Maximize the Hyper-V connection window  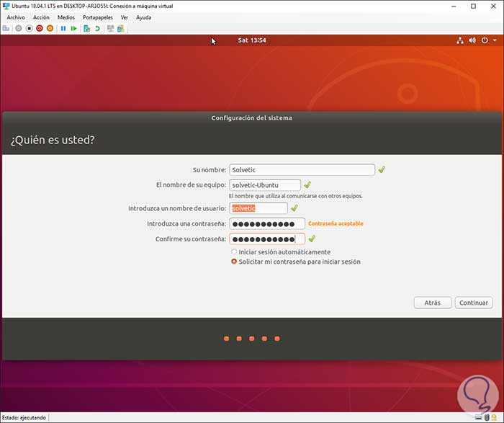(x=474, y=6)
